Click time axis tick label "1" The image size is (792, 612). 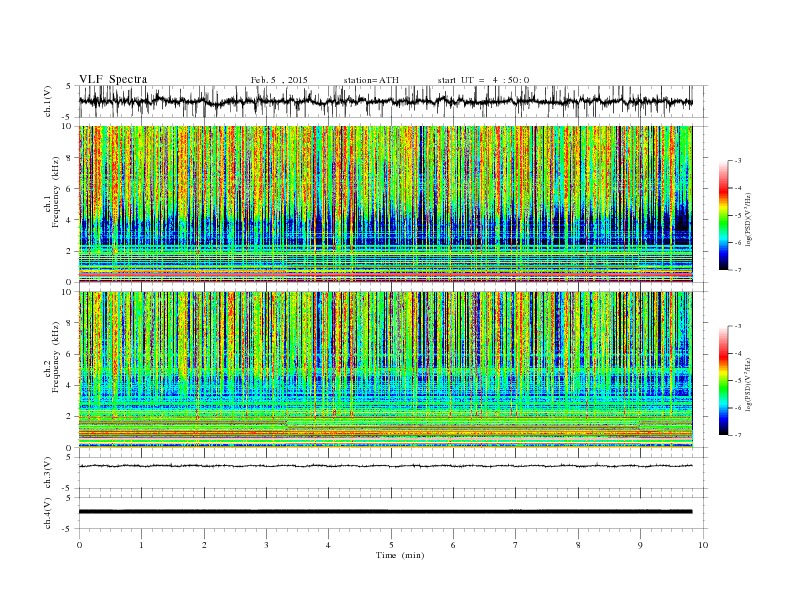141,545
